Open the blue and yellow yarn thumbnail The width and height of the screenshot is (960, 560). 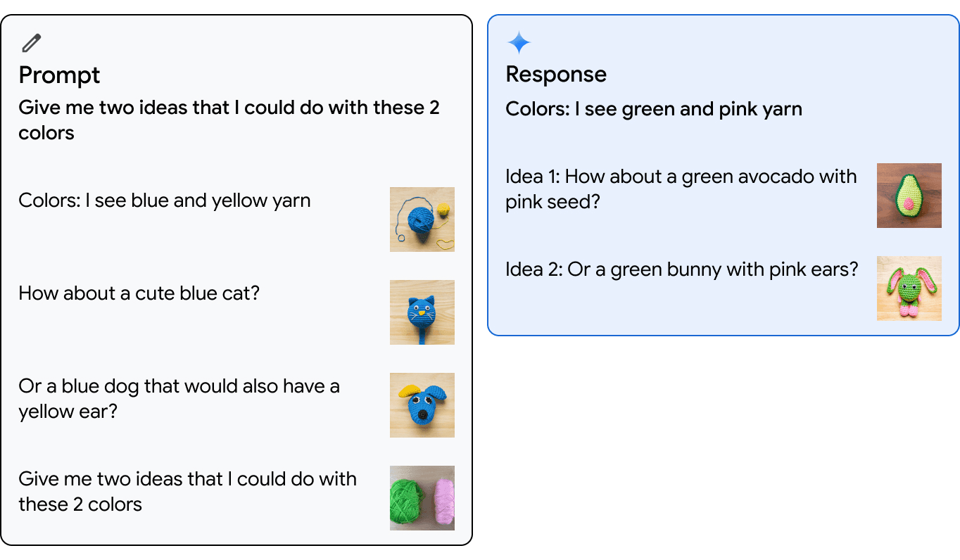pos(422,219)
